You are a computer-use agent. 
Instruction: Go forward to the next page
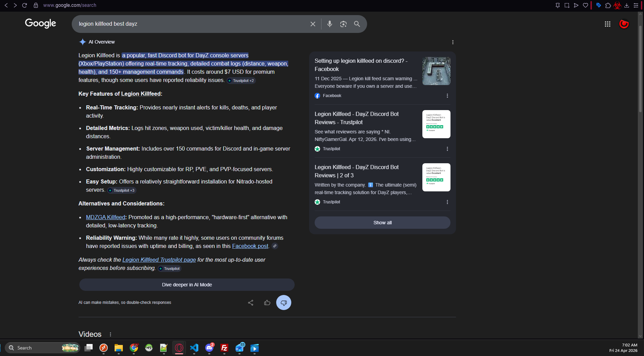coord(15,5)
